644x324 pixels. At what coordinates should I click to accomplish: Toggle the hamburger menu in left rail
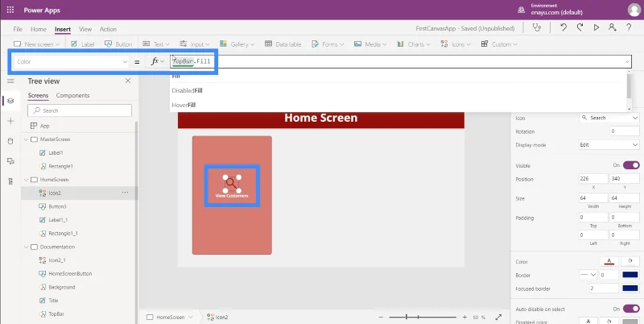(10, 81)
